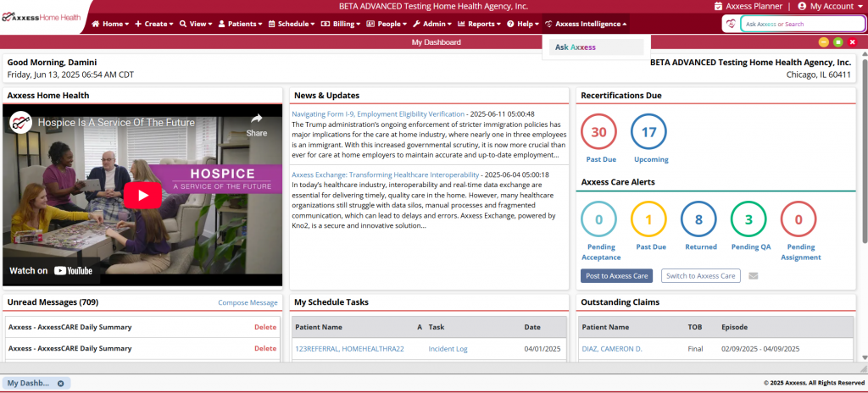Click the Schedule calendar icon
Viewport: 868px width, 393px height.
coord(271,24)
